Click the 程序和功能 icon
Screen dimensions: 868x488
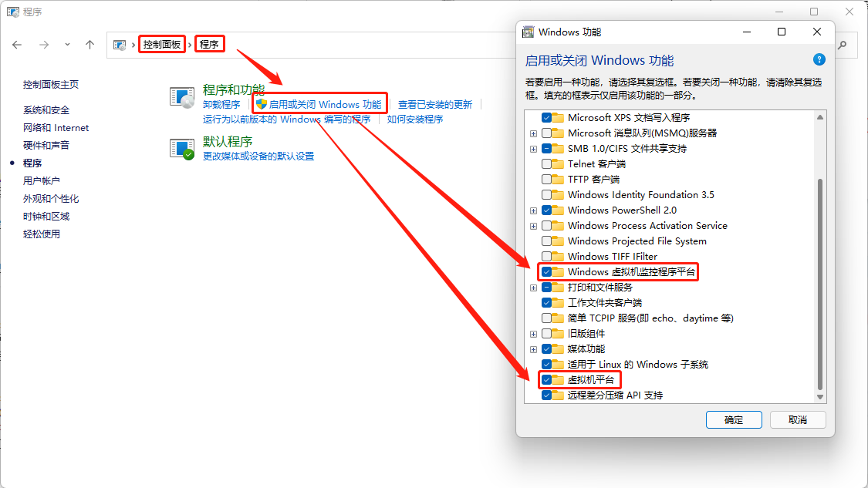point(182,97)
